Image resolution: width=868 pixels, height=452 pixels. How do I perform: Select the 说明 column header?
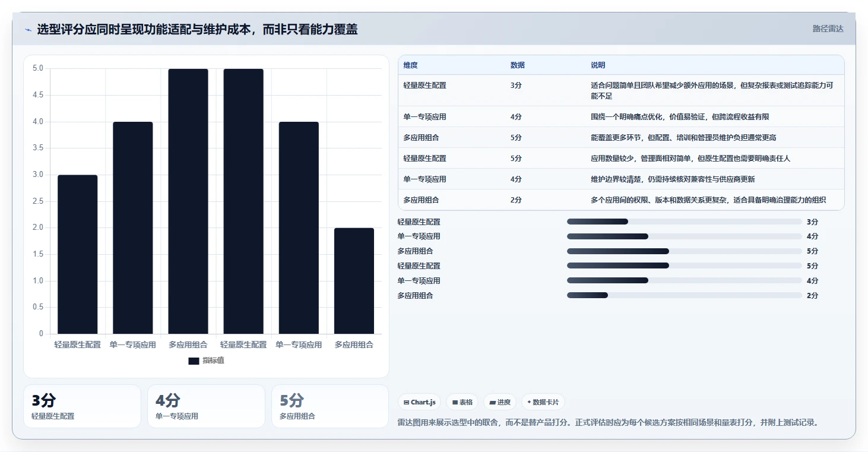pyautogui.click(x=598, y=65)
